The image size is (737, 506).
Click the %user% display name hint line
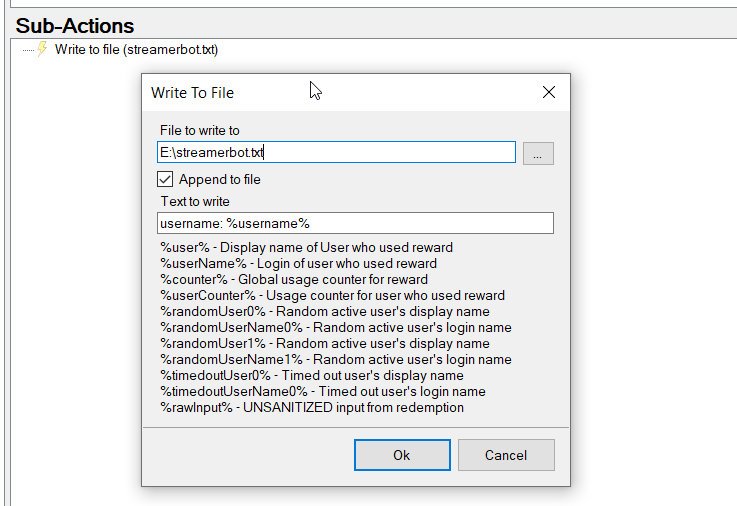306,247
